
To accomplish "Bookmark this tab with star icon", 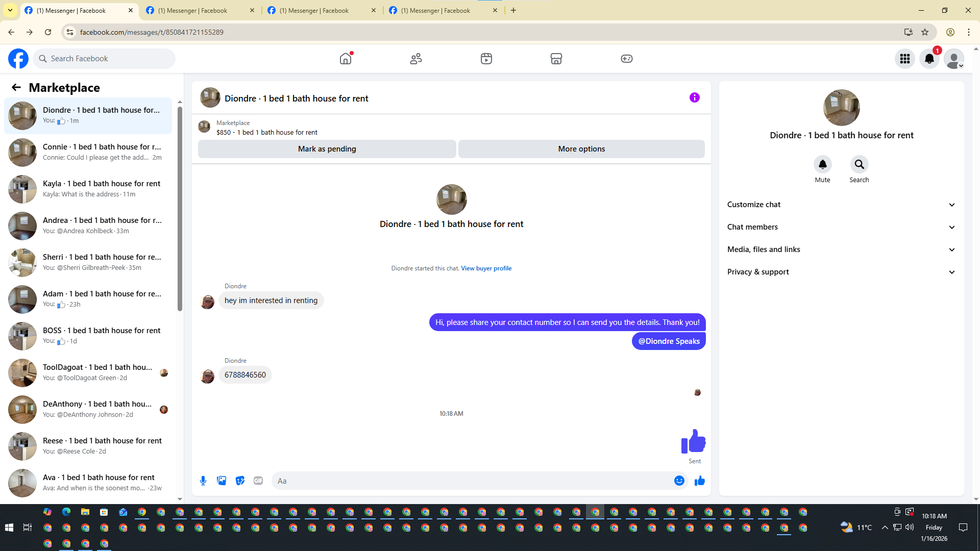I will pyautogui.click(x=925, y=32).
